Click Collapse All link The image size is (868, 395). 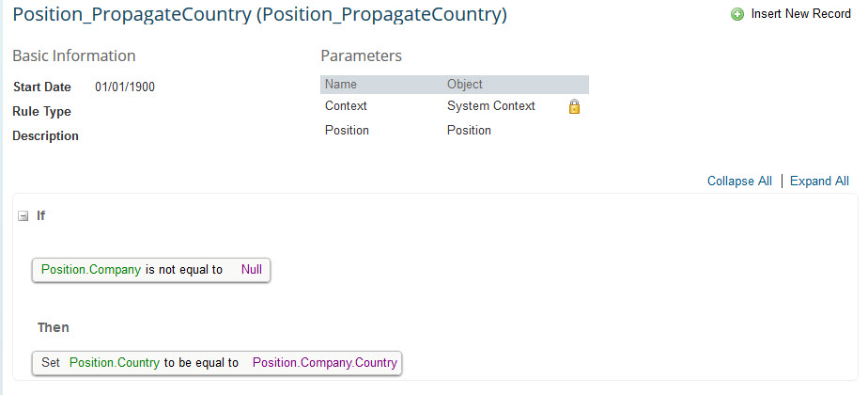pos(739,182)
